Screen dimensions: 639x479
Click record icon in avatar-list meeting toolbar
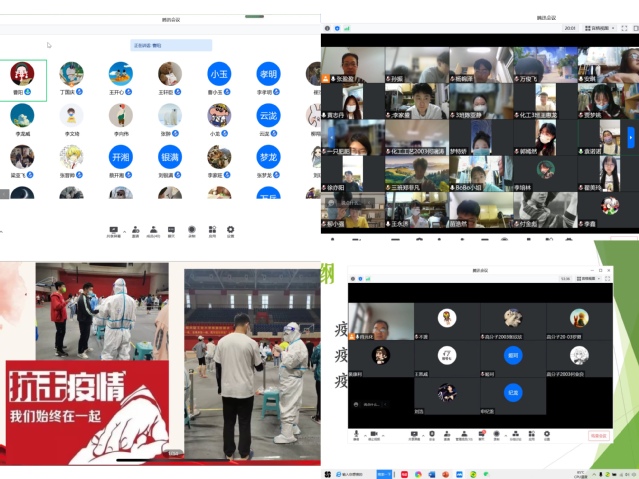pyautogui.click(x=192, y=230)
